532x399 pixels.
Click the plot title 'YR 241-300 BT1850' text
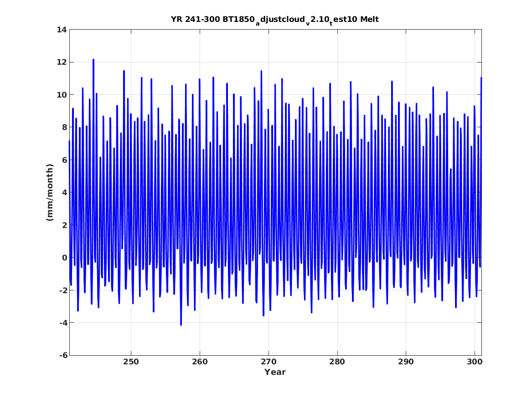213,19
